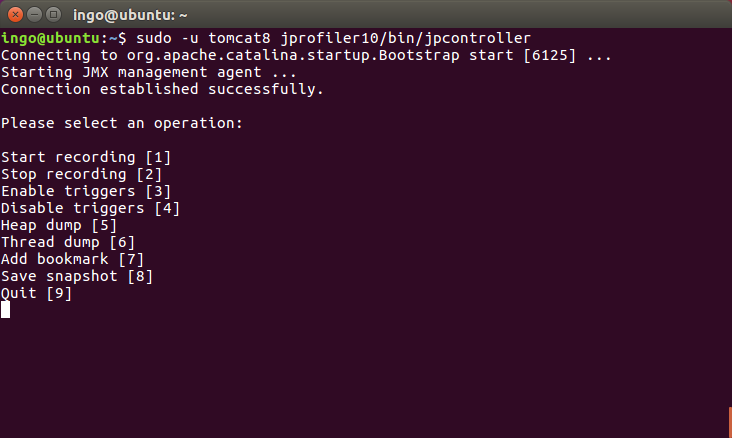This screenshot has height=438, width=732.
Task: Click the 'Thread dump [6]' line
Action: point(68,242)
